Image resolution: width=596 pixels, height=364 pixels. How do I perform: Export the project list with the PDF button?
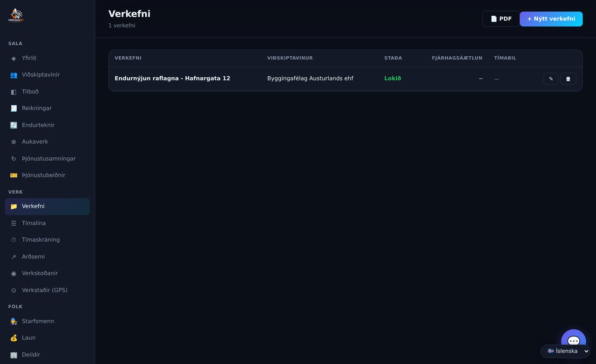[501, 19]
